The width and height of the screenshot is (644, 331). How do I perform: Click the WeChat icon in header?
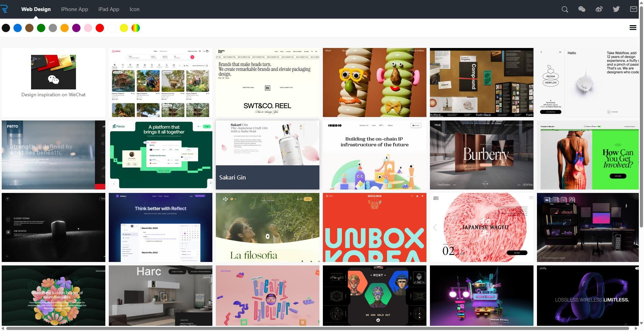pyautogui.click(x=582, y=9)
